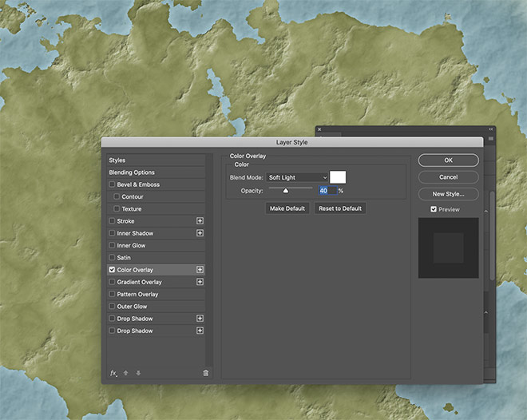Click the Make Default button
The image size is (527, 420).
click(287, 208)
